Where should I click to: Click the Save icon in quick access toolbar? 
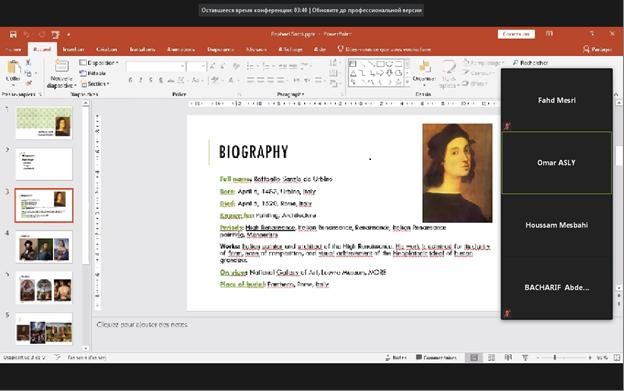pos(13,35)
